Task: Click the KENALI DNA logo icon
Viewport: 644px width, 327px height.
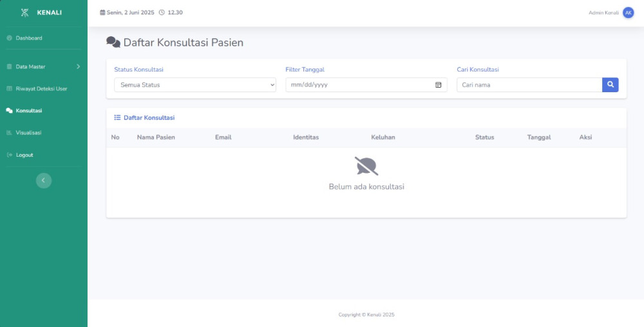Action: (x=25, y=13)
